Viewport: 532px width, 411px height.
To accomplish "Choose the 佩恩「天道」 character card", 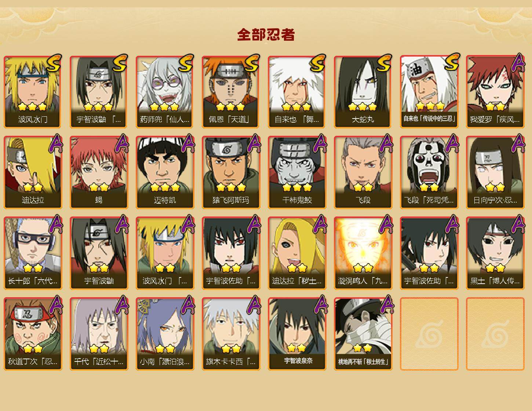I will [x=231, y=92].
